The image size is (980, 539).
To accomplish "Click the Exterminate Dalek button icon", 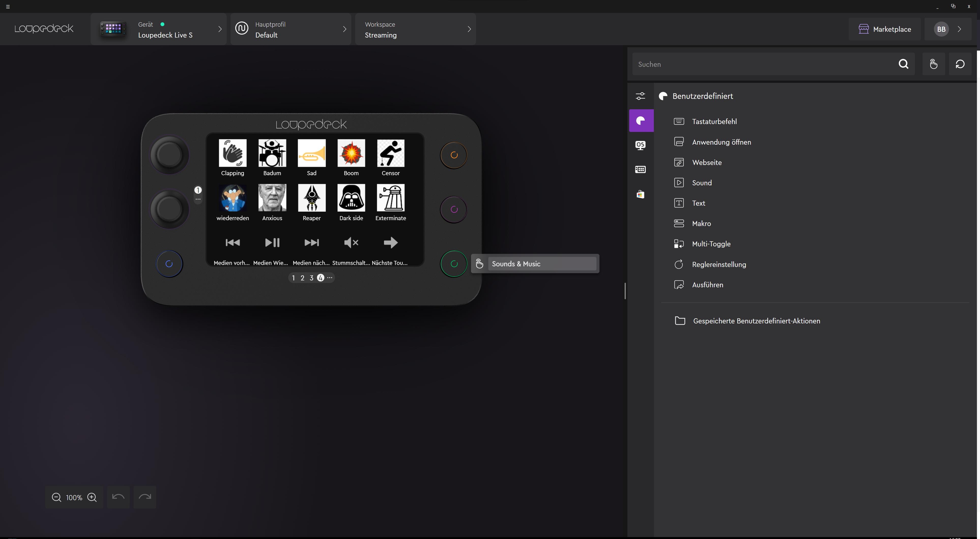I will pyautogui.click(x=390, y=198).
